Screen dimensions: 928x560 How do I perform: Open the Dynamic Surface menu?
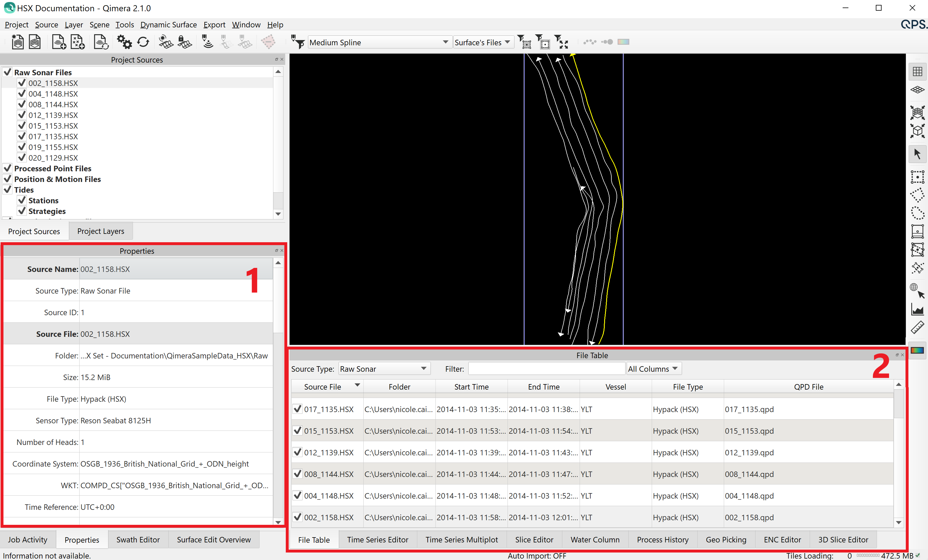(x=168, y=25)
